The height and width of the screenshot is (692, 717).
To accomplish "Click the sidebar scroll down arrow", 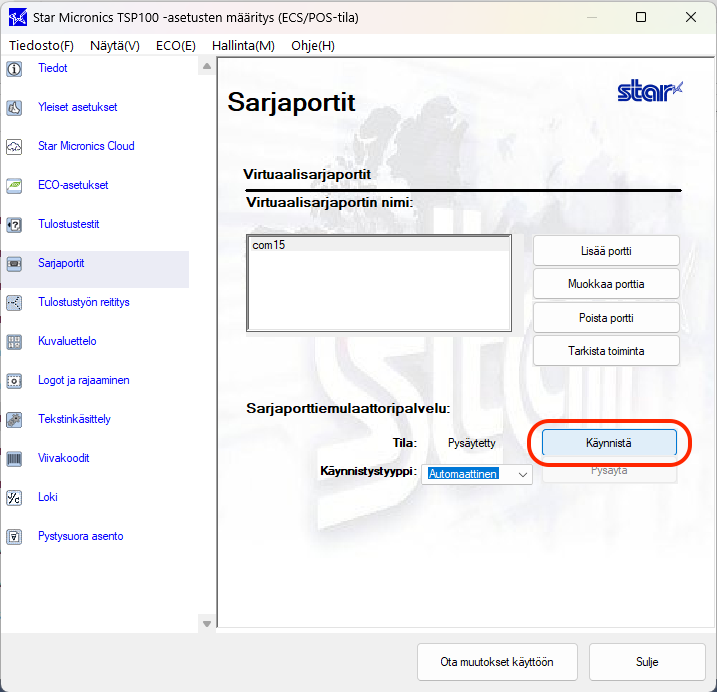I will [207, 623].
